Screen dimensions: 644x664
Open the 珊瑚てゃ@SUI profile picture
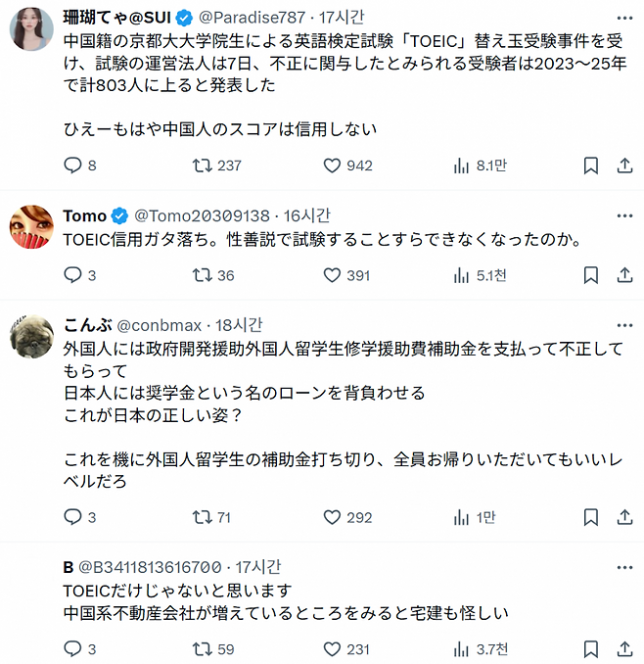click(x=30, y=27)
